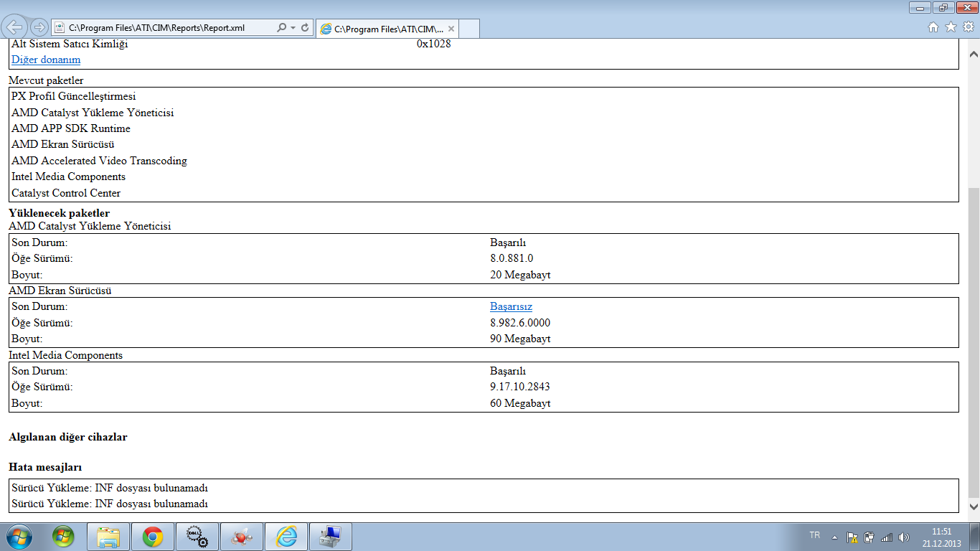980x551 pixels.
Task: Open the Dell gear utility taskbar icon
Action: coord(197,537)
